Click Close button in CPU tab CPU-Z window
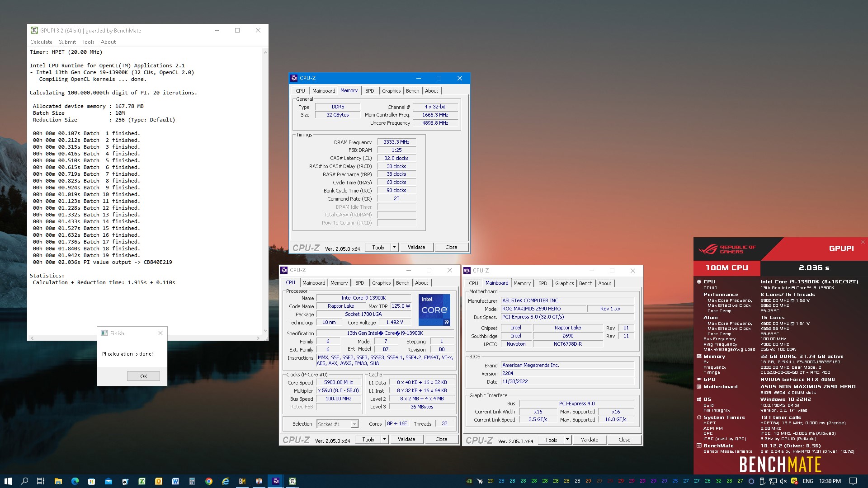This screenshot has height=488, width=868. 441,439
